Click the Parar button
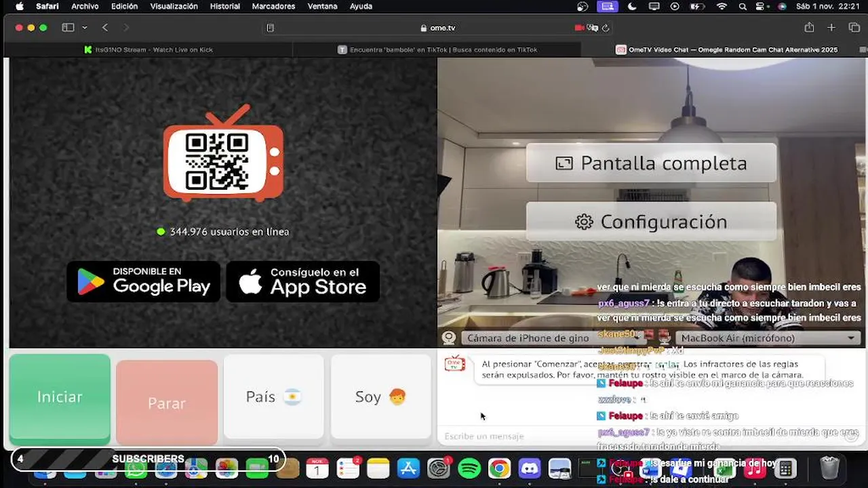Viewport: 868px width, 488px height. click(x=167, y=403)
